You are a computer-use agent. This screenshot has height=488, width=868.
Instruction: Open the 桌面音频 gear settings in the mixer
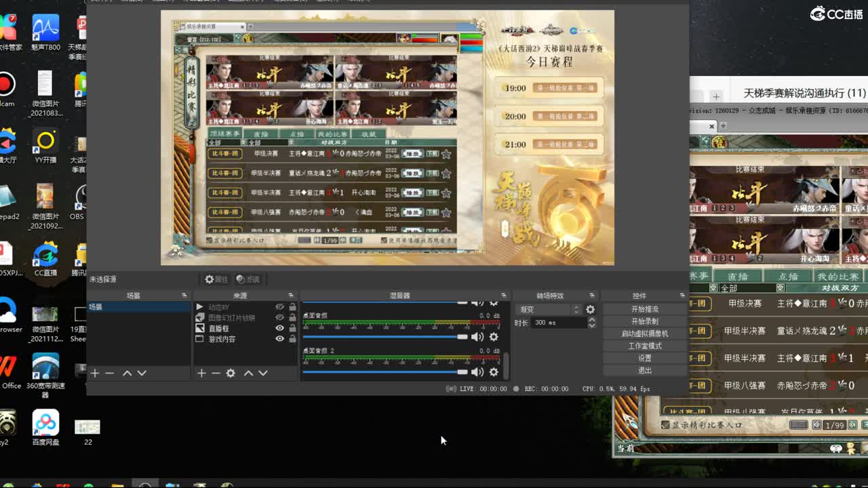pyautogui.click(x=494, y=337)
